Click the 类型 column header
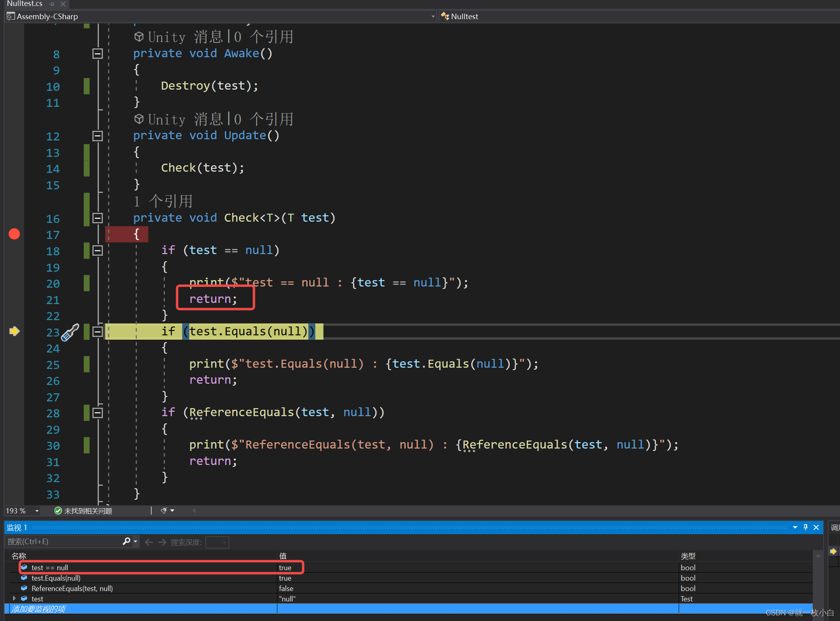The height and width of the screenshot is (621, 840). (688, 556)
